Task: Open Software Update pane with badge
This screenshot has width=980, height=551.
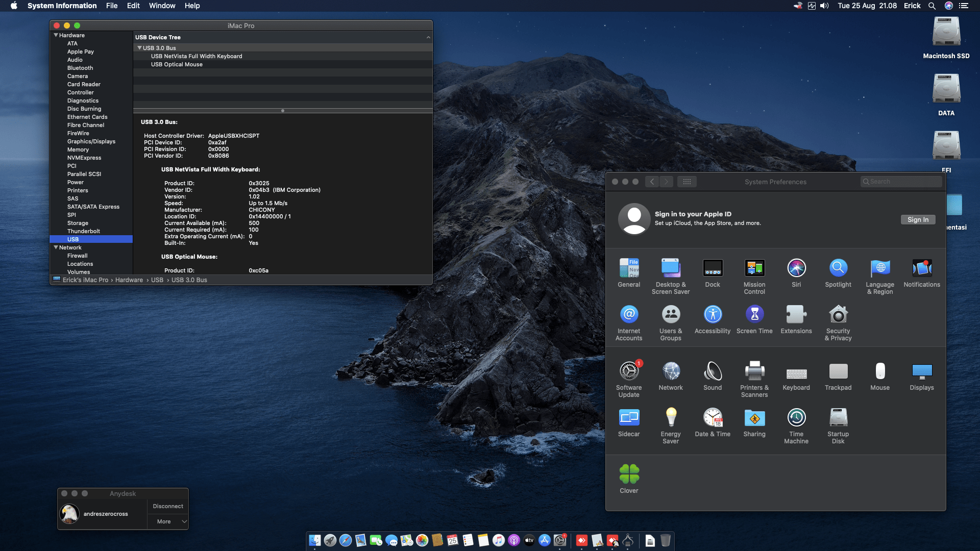Action: coord(629,379)
